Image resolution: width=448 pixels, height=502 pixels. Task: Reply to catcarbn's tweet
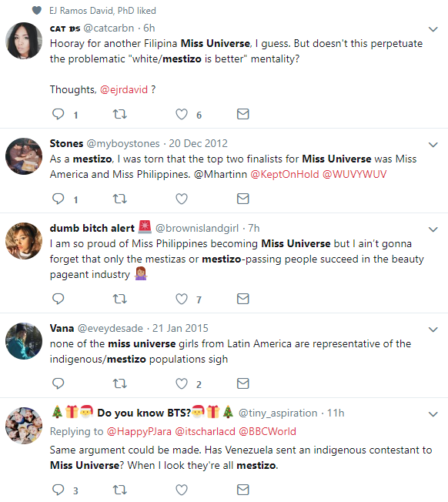pyautogui.click(x=59, y=114)
